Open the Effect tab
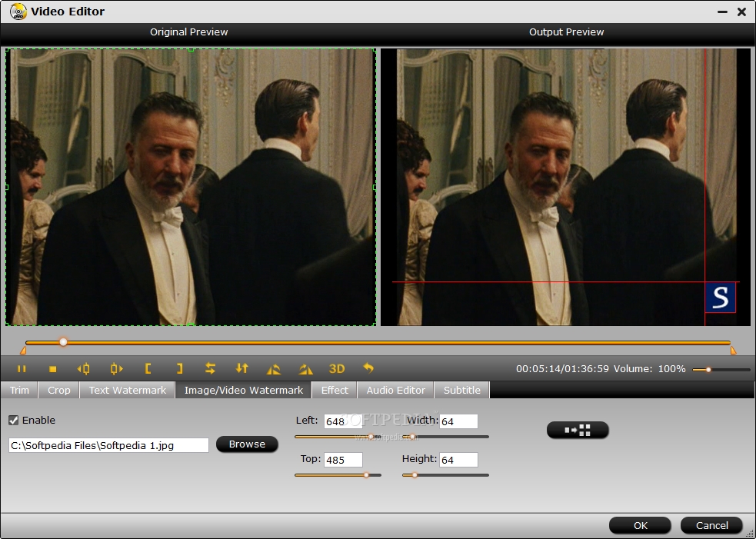This screenshot has width=756, height=539. (335, 390)
